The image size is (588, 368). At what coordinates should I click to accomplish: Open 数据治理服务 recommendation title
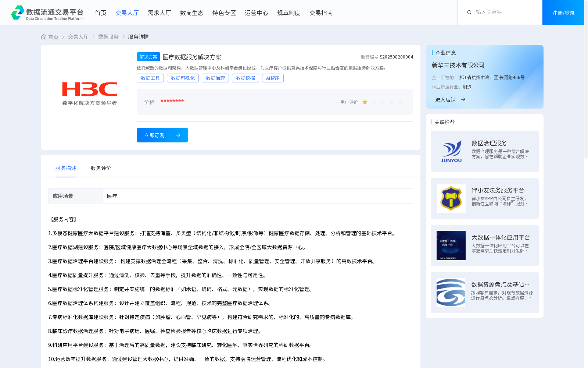point(489,143)
